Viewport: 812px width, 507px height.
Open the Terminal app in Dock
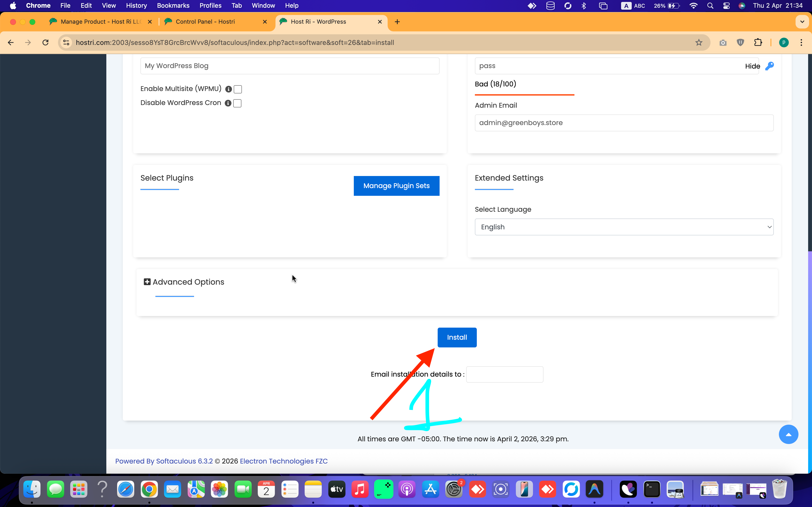pos(652,490)
